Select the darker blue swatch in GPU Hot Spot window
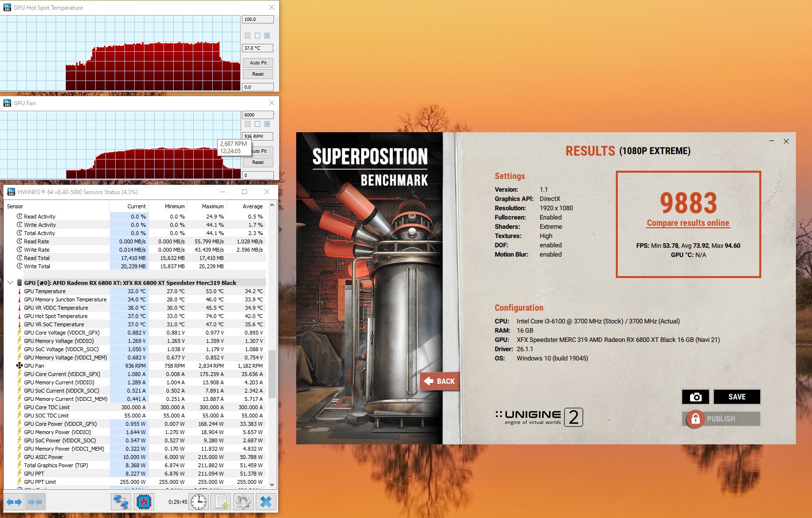This screenshot has height=518, width=812. (267, 36)
